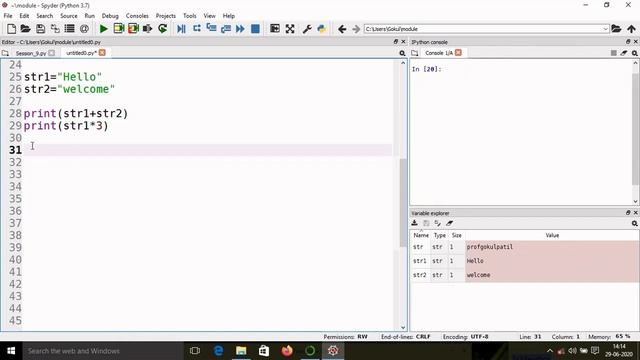
Task: Open the Edit menu
Action: (24, 16)
